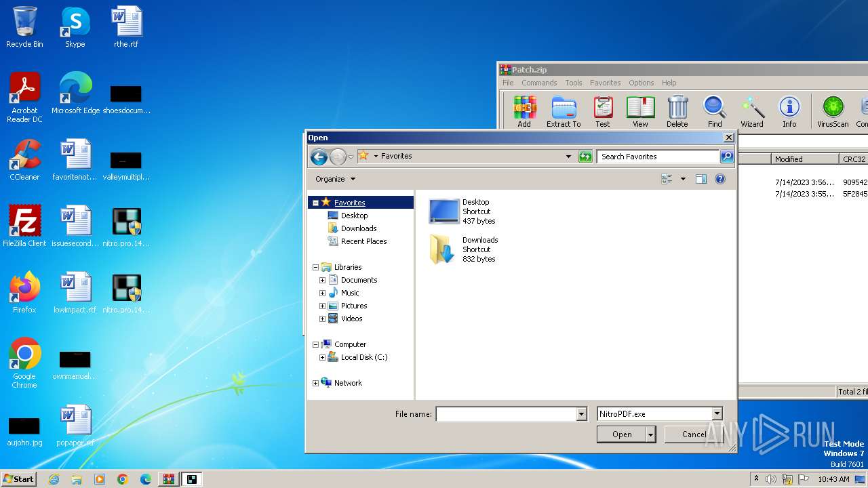
Task: Expand Local Disk (C:) node
Action: point(322,357)
